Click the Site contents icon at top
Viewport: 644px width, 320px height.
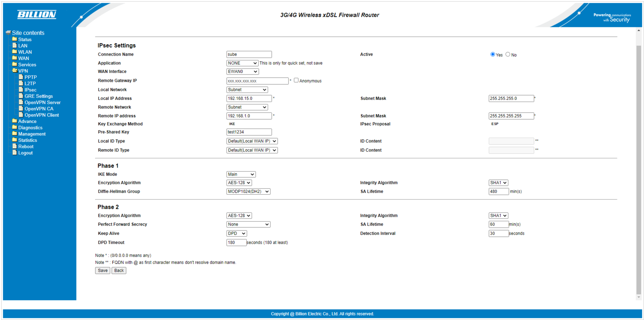tap(8, 33)
